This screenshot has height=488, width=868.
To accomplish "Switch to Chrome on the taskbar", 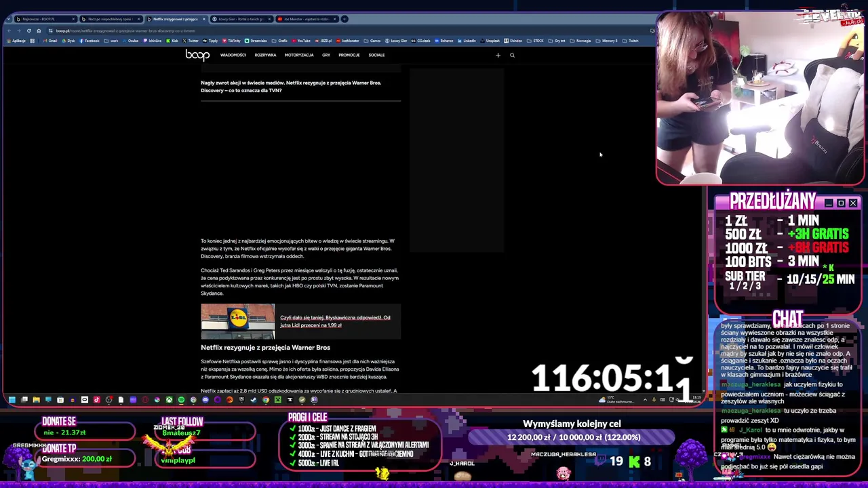I will click(266, 400).
